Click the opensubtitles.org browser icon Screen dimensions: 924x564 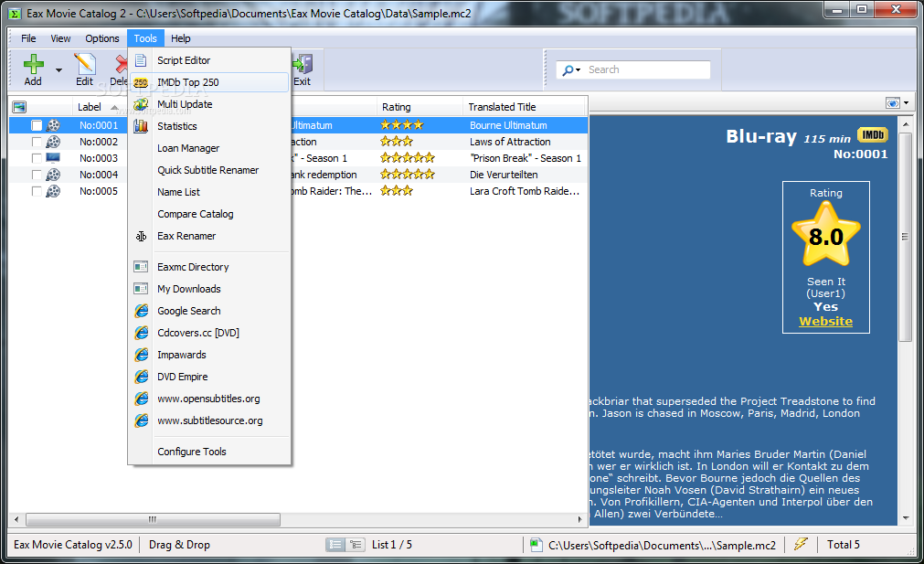point(142,399)
